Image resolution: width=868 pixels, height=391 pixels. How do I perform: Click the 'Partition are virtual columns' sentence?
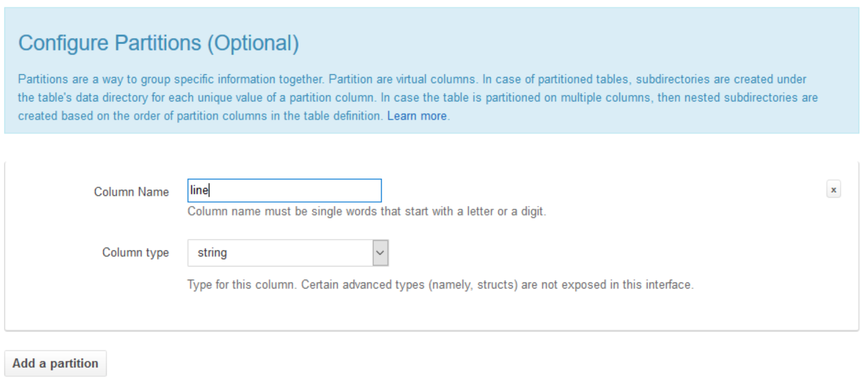pos(402,79)
